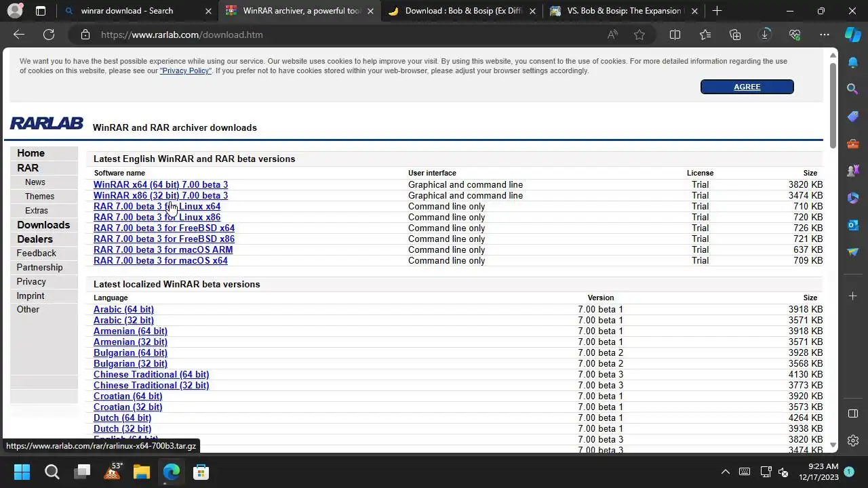868x488 pixels.
Task: Download Arabic (64 bit) WinRAR
Action: (123, 309)
